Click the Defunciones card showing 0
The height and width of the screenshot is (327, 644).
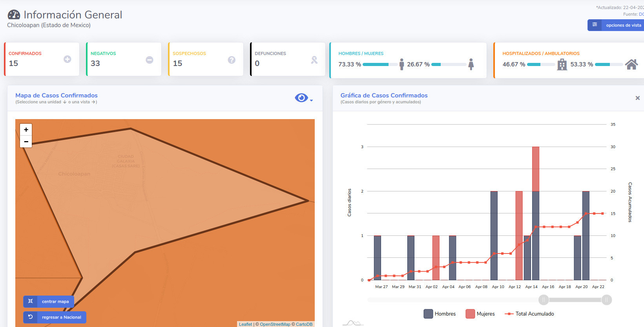[x=288, y=59]
